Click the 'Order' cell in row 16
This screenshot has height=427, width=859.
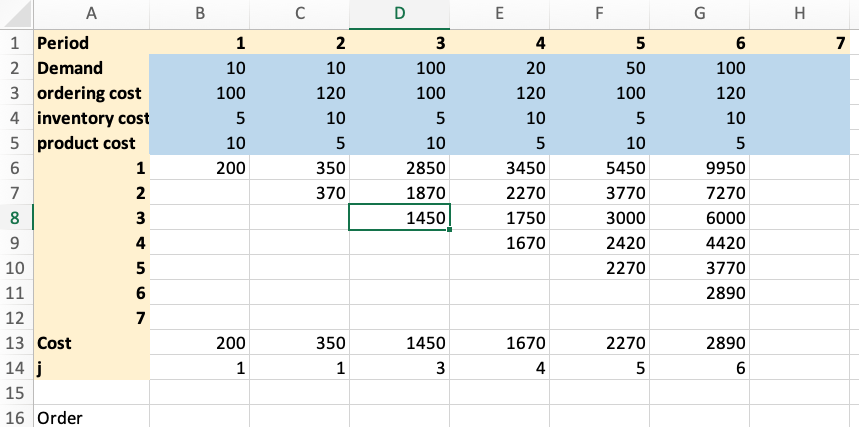[91, 418]
